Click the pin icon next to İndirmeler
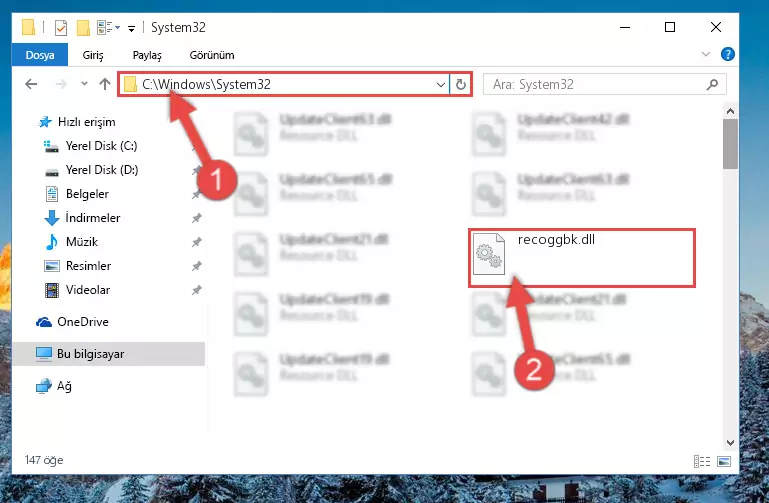The width and height of the screenshot is (769, 503). click(x=197, y=218)
